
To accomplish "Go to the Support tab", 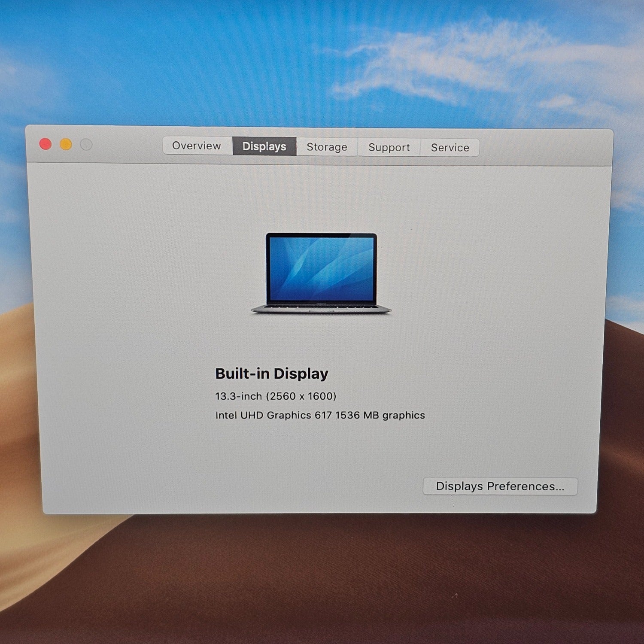I will [389, 147].
